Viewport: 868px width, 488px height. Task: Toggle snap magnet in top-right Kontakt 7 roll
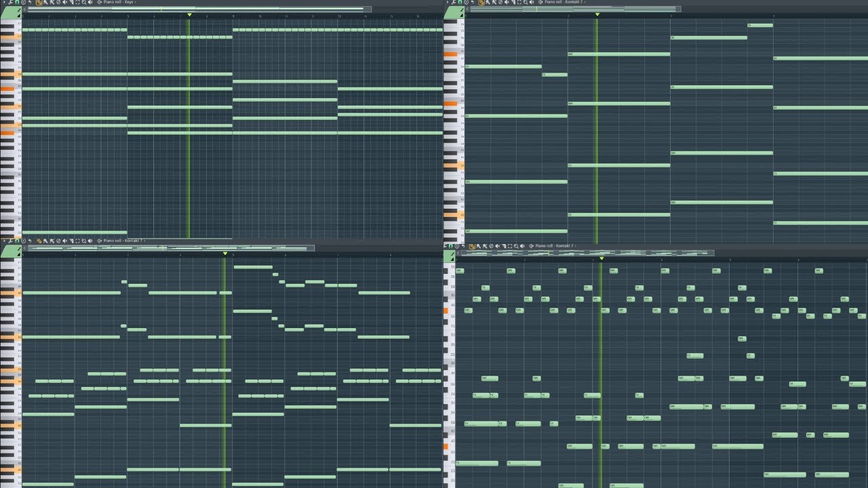(x=460, y=2)
